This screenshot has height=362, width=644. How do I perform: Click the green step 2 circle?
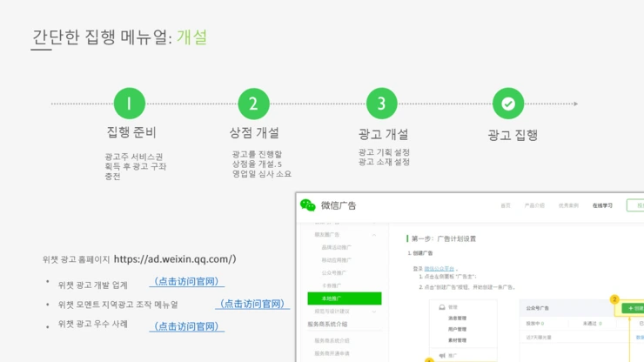click(254, 104)
